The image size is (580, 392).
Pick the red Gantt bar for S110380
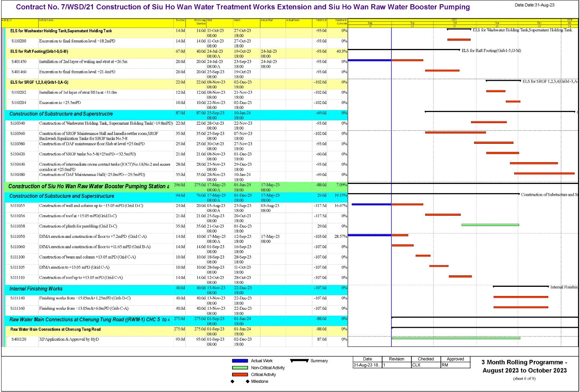pos(494,143)
